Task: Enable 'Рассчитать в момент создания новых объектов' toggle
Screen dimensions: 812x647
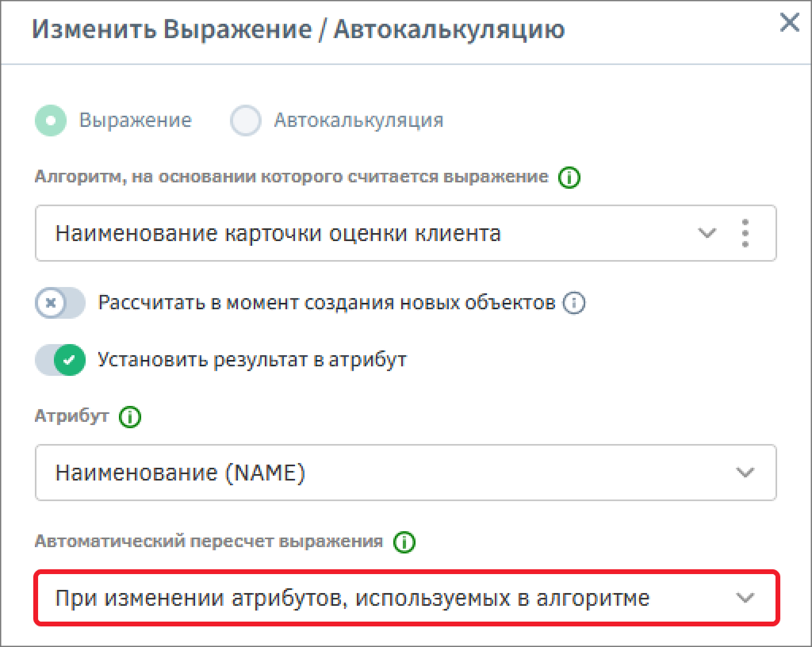Action: pyautogui.click(x=59, y=303)
